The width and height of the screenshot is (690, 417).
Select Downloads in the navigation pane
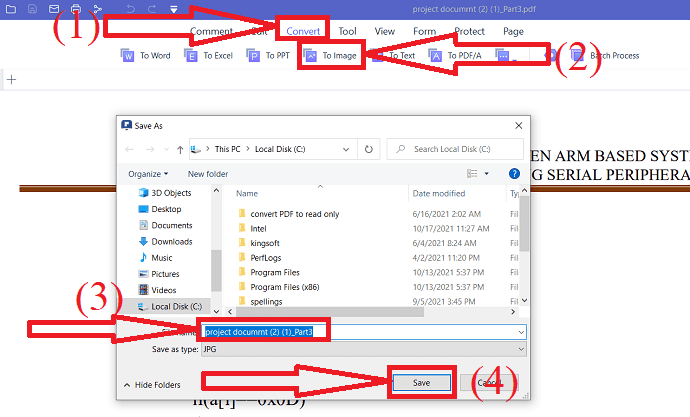click(x=171, y=241)
